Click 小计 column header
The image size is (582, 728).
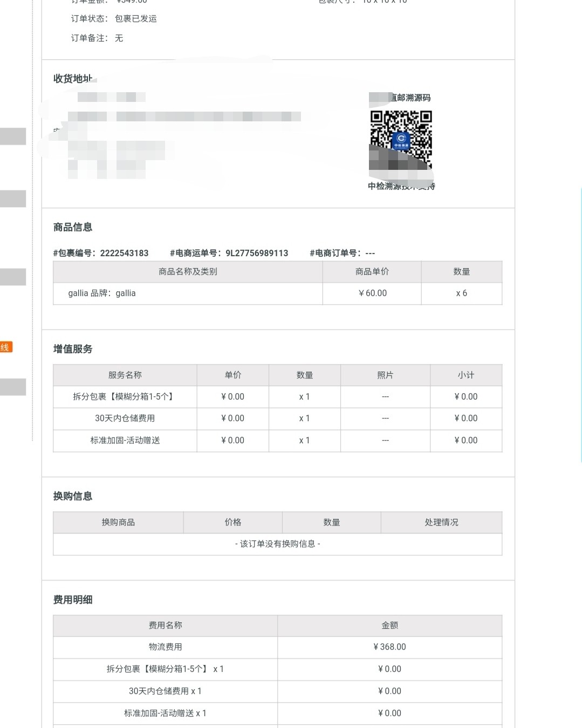(x=466, y=375)
